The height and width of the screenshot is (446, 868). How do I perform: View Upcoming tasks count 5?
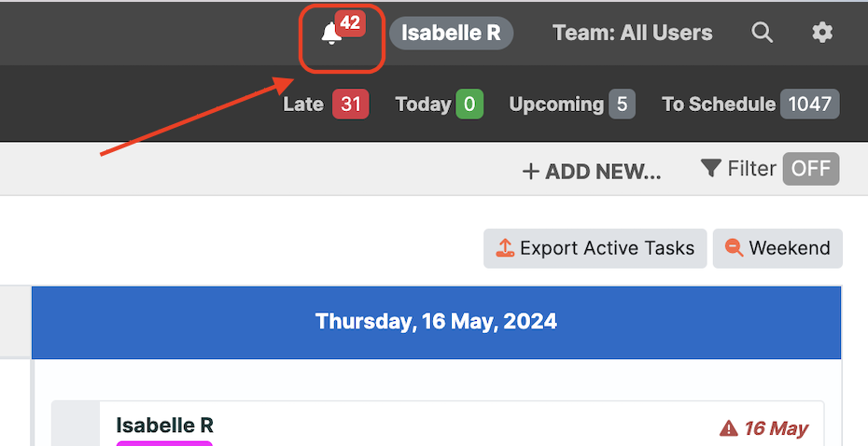point(572,104)
